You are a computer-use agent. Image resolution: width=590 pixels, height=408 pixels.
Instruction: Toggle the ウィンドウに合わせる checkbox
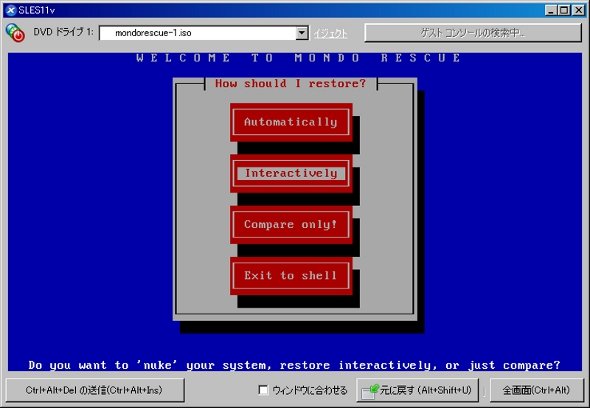[263, 390]
